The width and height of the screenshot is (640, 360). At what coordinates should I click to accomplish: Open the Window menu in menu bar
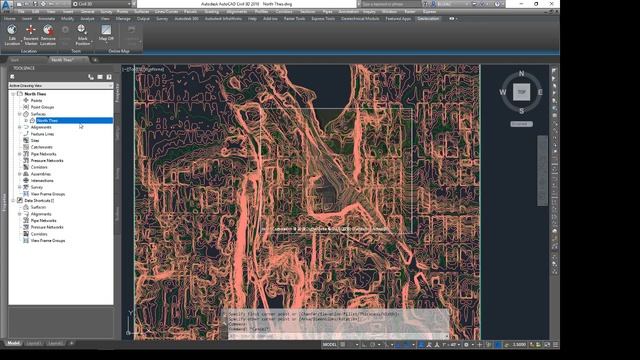click(x=389, y=12)
